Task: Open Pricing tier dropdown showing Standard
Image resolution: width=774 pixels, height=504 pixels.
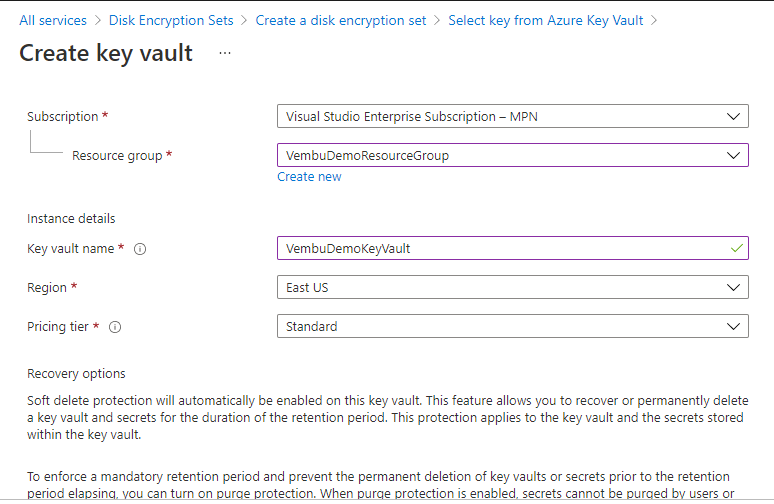Action: 512,326
